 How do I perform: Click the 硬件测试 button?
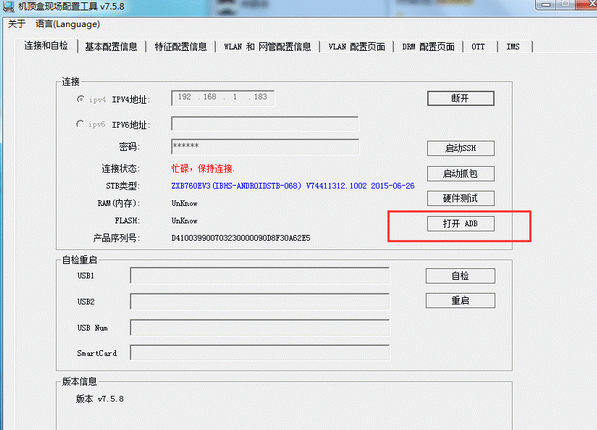[x=461, y=198]
